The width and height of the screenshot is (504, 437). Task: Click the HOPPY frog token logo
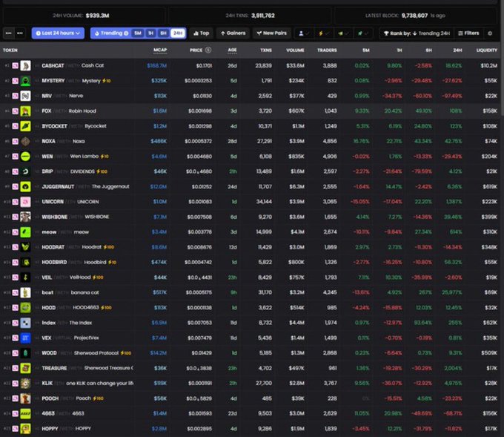coord(25,429)
